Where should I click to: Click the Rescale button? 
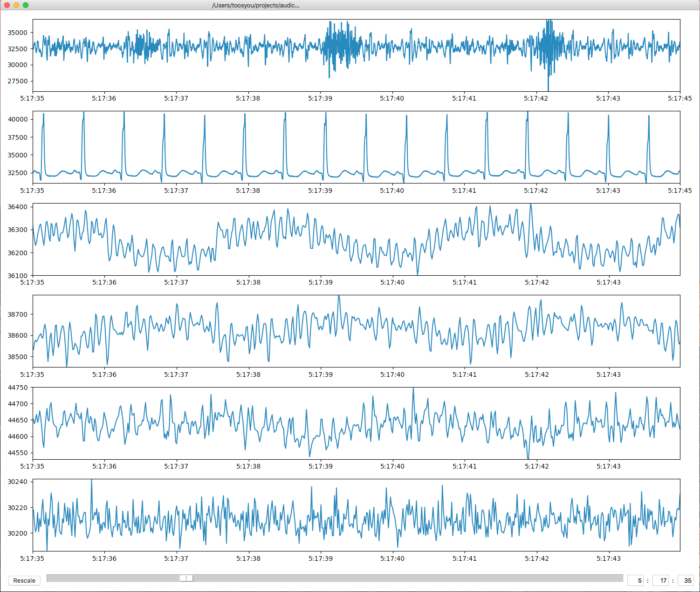pos(24,580)
